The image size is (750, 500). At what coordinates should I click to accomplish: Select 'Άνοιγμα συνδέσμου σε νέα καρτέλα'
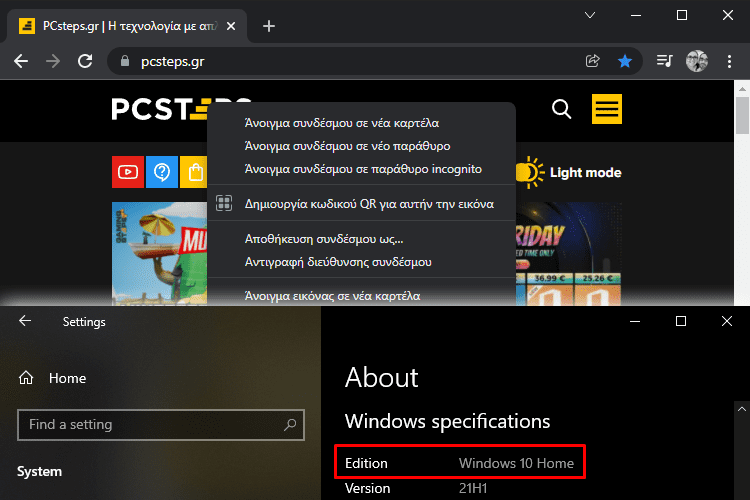click(x=362, y=123)
